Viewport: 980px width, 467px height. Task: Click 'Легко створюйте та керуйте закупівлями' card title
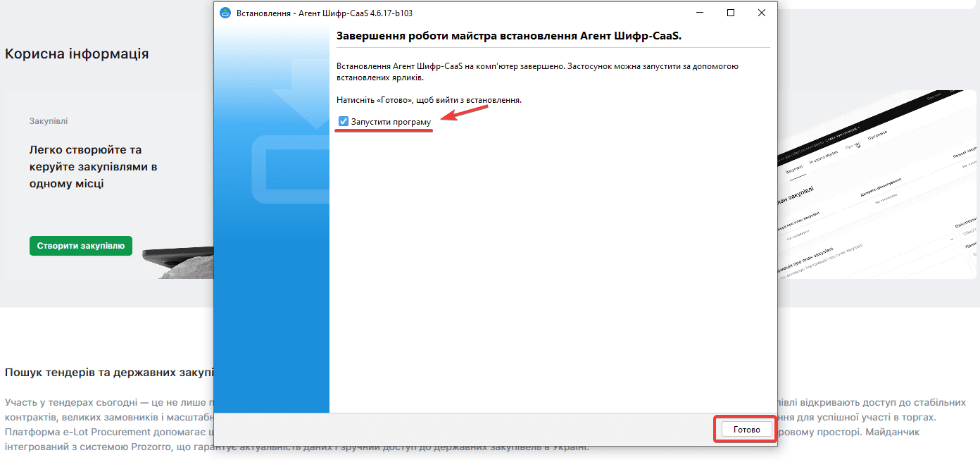click(93, 167)
